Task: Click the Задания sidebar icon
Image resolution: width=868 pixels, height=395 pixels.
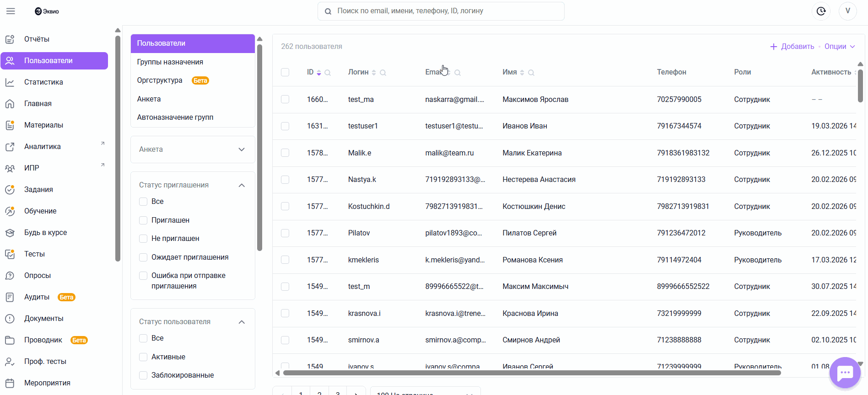Action: [x=10, y=190]
